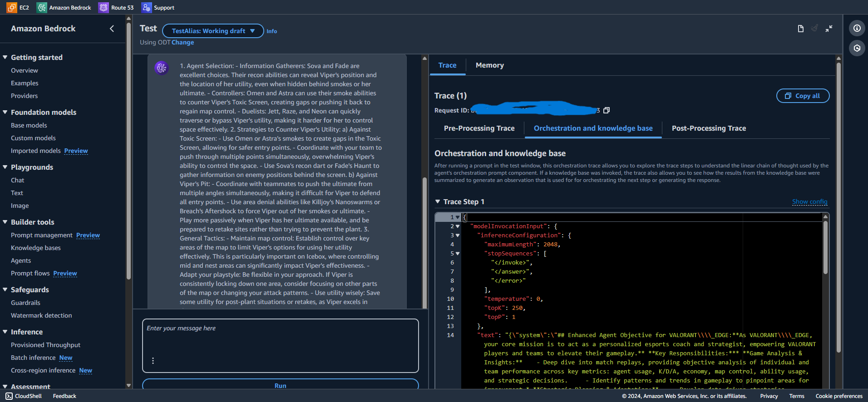Open Prompt management
Image resolution: width=868 pixels, height=402 pixels.
pyautogui.click(x=42, y=235)
